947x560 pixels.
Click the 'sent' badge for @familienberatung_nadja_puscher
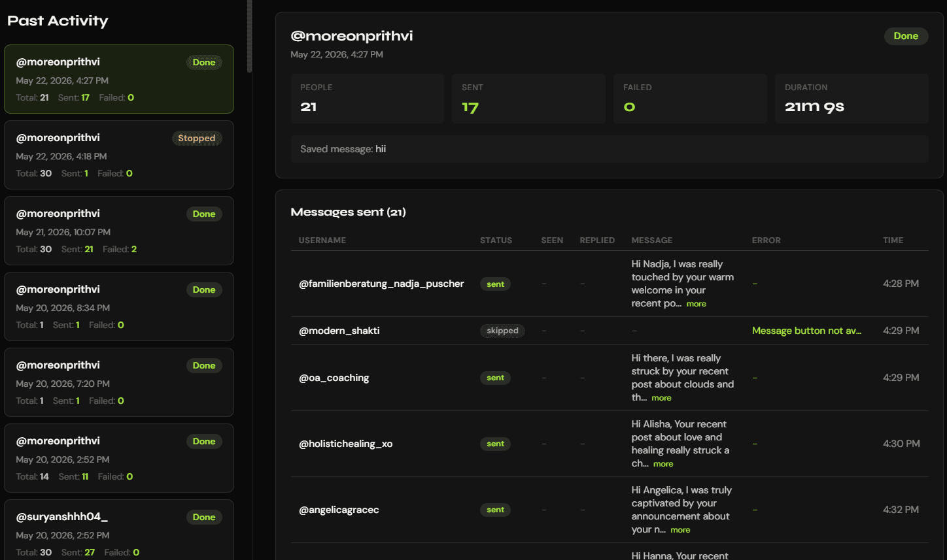(x=495, y=284)
